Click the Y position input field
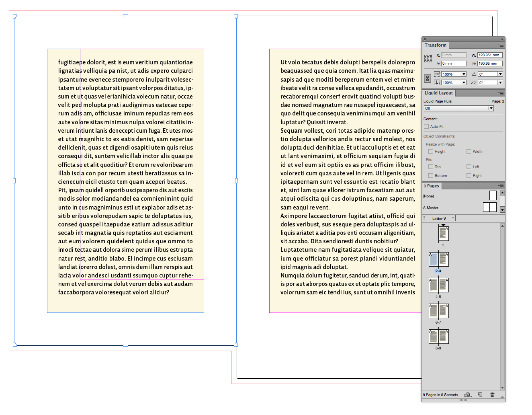 [454, 64]
